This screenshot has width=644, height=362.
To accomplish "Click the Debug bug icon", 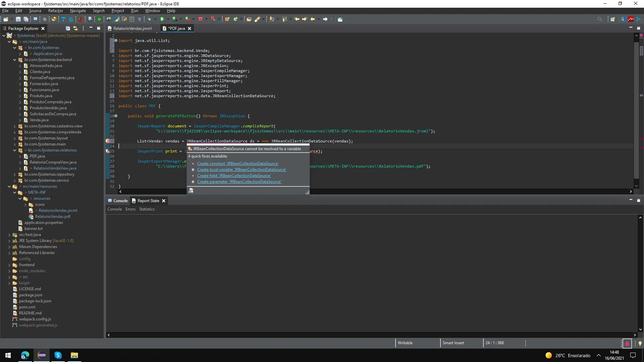I will click(x=149, y=19).
